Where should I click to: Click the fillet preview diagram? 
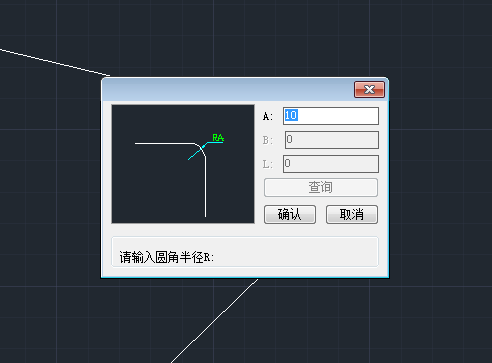pyautogui.click(x=183, y=164)
